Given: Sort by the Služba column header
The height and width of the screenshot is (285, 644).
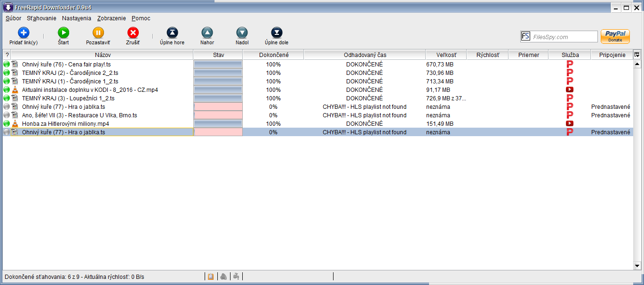Looking at the screenshot, I should pos(570,55).
